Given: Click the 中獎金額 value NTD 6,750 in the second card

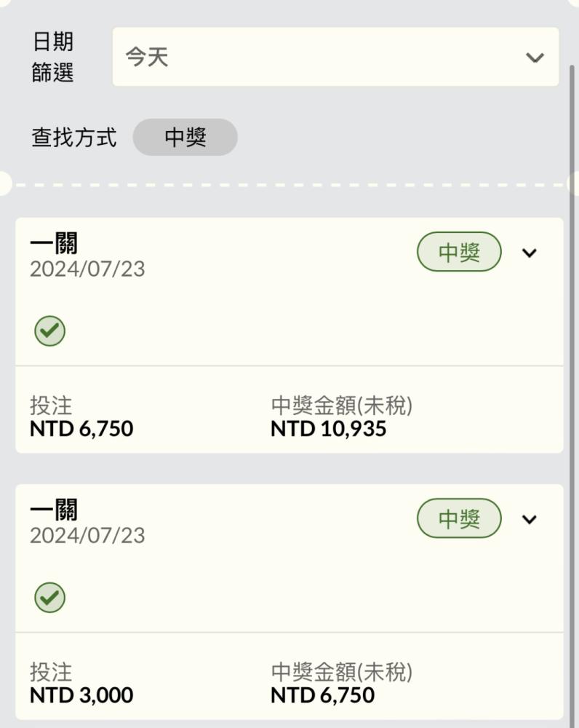Looking at the screenshot, I should (x=322, y=695).
